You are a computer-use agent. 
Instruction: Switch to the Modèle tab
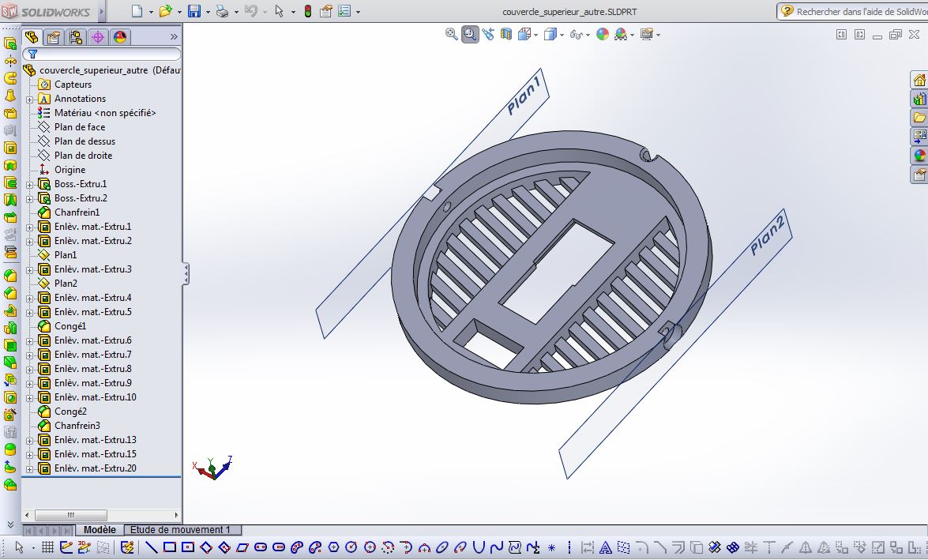tap(100, 530)
